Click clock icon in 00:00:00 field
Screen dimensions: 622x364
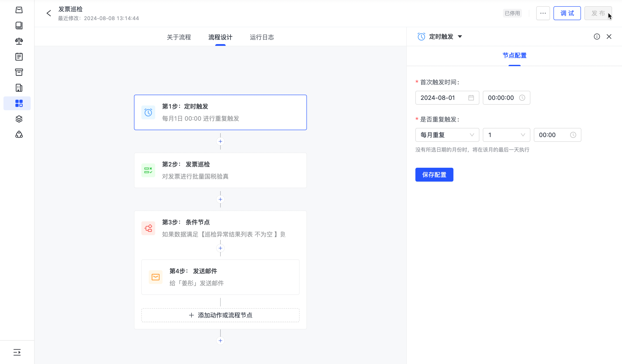tap(522, 98)
